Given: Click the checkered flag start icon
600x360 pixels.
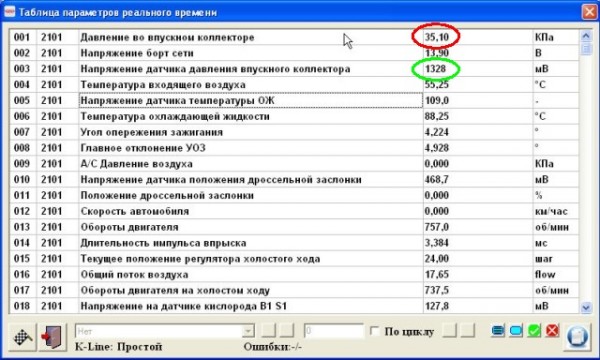Looking at the screenshot, I should [x=23, y=337].
